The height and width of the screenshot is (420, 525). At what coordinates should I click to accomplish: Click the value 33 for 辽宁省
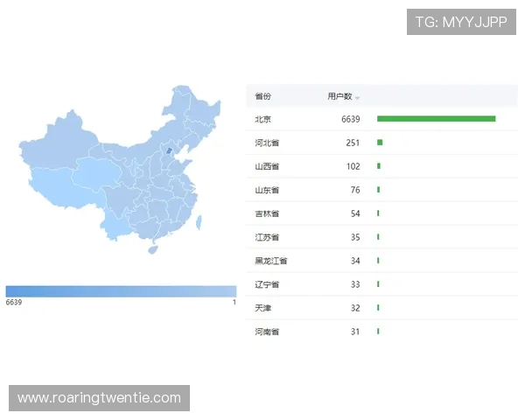(355, 284)
